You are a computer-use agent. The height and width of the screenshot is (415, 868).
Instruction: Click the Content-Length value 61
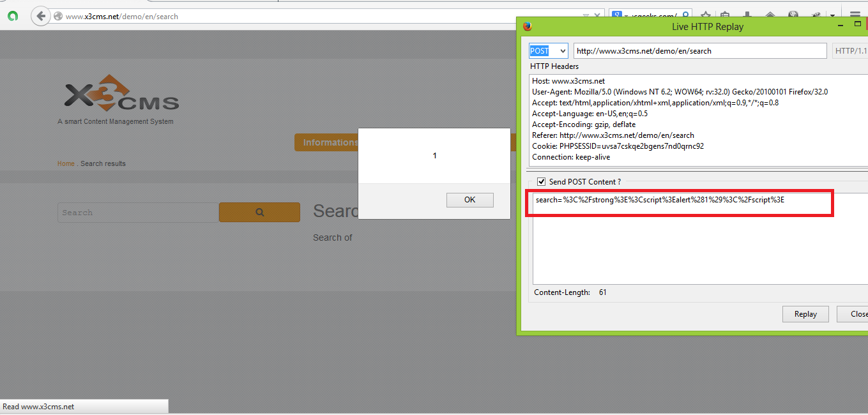603,292
